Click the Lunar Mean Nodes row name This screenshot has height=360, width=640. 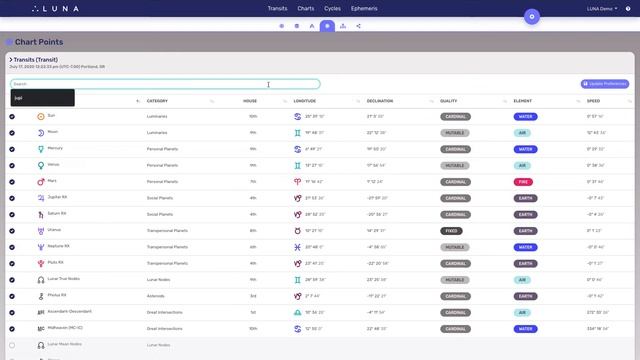point(64,344)
